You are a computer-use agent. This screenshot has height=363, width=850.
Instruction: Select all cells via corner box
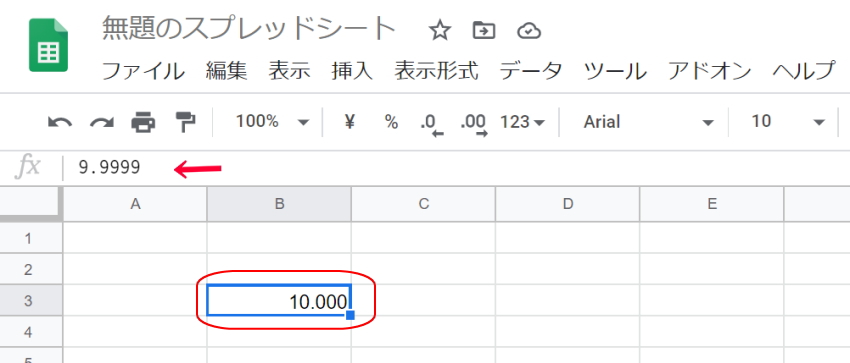coord(31,204)
